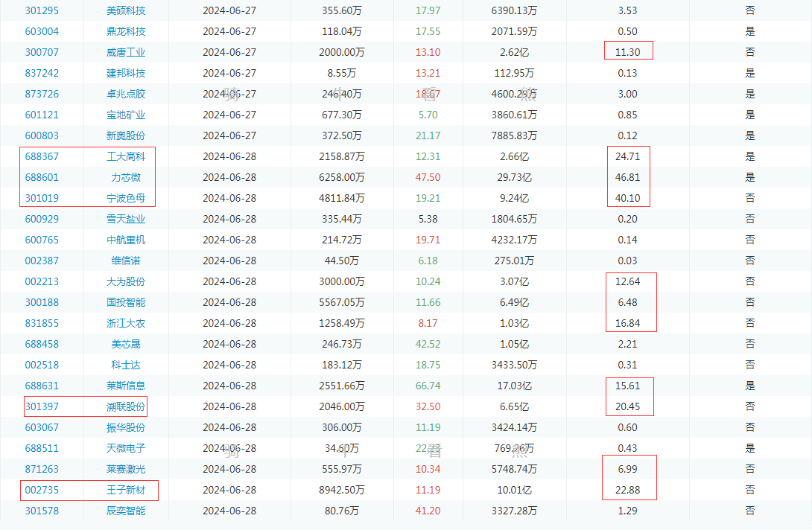Open stock code 301397 link
812x530 pixels.
click(42, 406)
